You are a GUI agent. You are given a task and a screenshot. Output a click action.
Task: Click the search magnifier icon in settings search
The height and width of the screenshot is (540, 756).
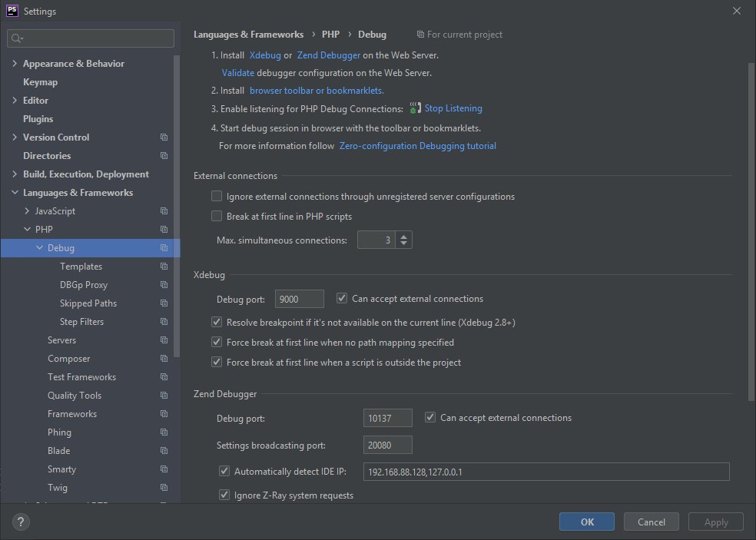tap(16, 38)
